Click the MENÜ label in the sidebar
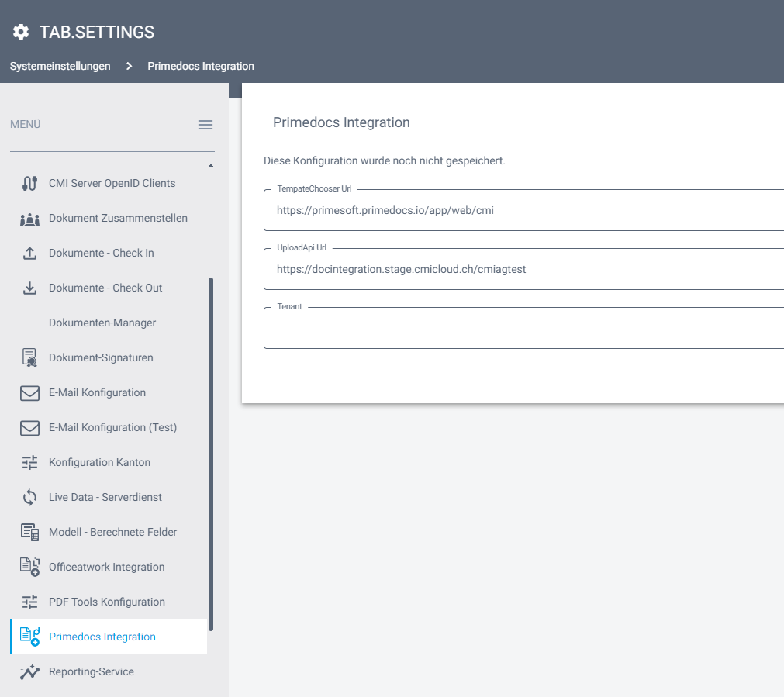 (26, 125)
